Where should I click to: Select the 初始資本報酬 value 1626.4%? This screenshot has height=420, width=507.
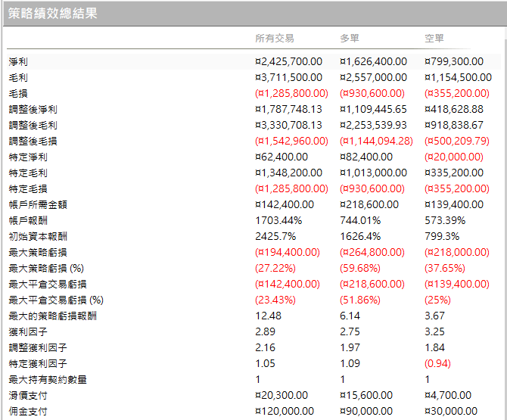point(359,236)
